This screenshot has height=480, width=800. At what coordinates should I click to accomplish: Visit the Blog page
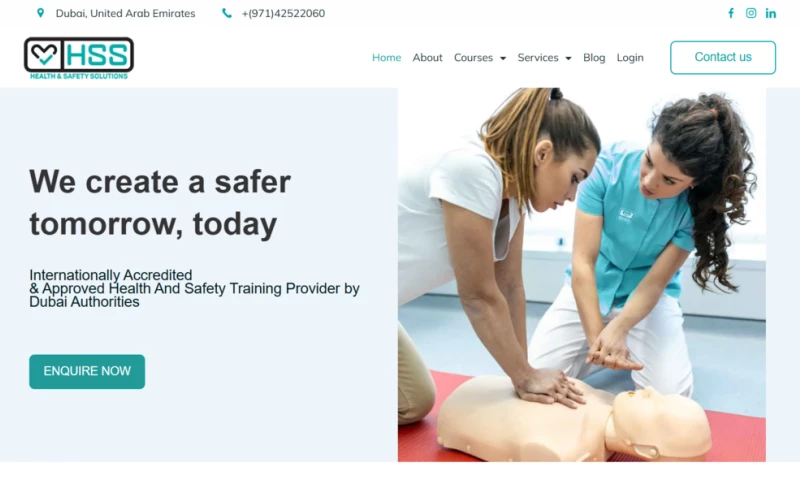(x=594, y=58)
